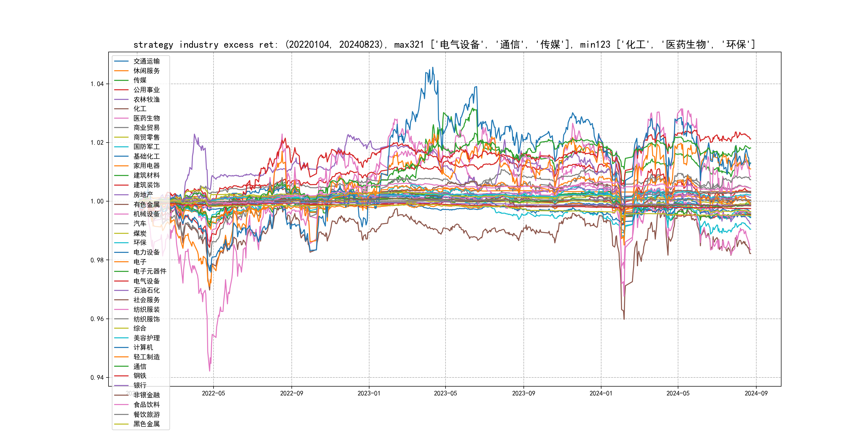Select the 美容护理 legend label
Image resolution: width=868 pixels, height=434 pixels.
[146, 338]
